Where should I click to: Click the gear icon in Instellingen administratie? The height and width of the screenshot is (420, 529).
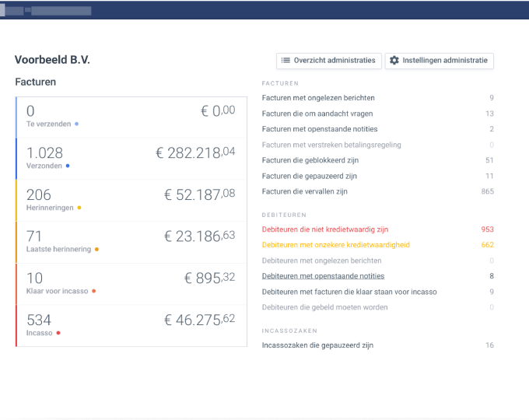(x=394, y=61)
